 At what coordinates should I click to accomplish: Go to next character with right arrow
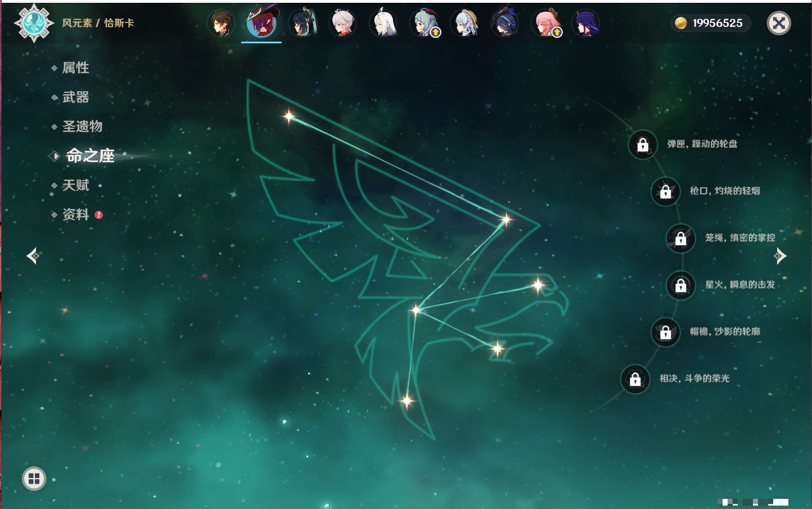(780, 256)
